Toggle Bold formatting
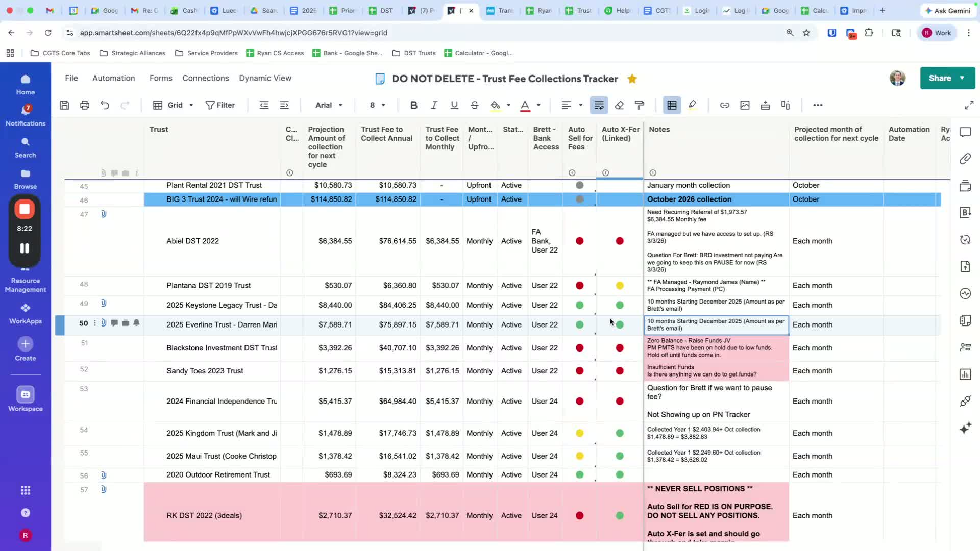Viewport: 980px width, 551px height. (413, 105)
